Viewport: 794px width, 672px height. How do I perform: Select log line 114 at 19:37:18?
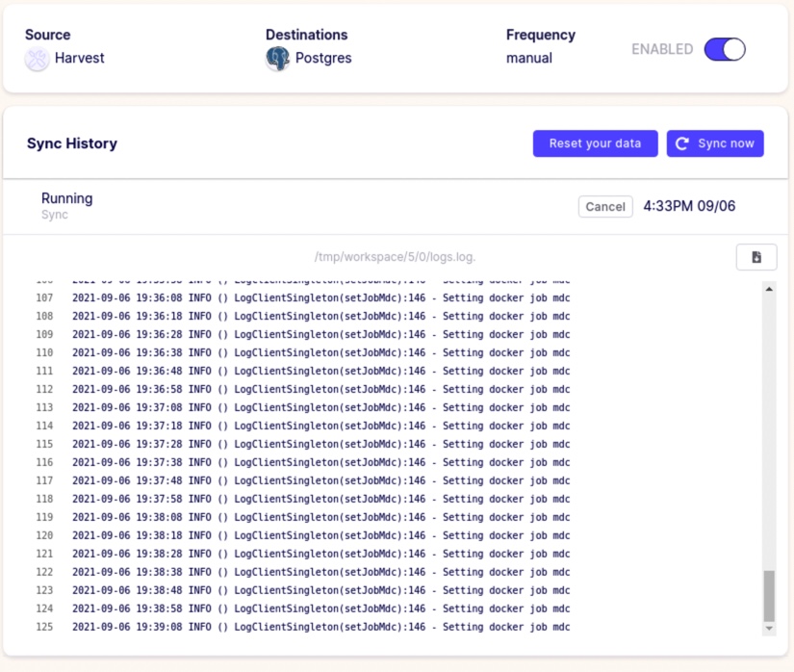[x=303, y=426]
